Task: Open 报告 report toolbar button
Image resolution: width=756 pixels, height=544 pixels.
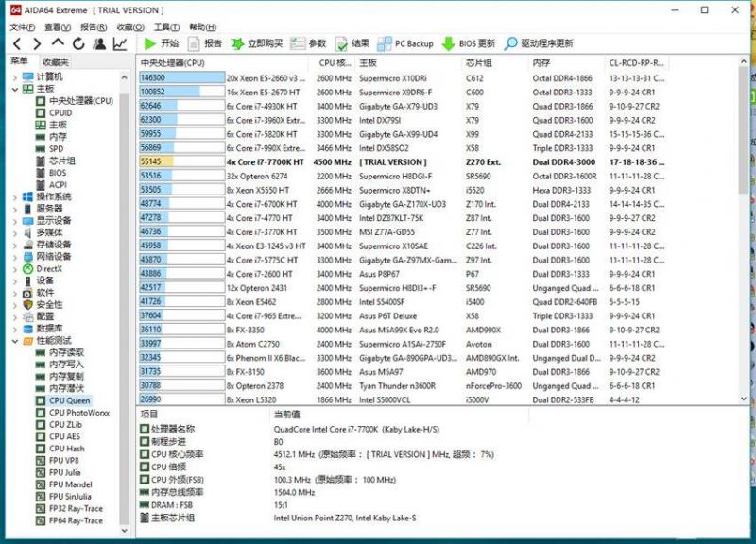Action: tap(205, 43)
